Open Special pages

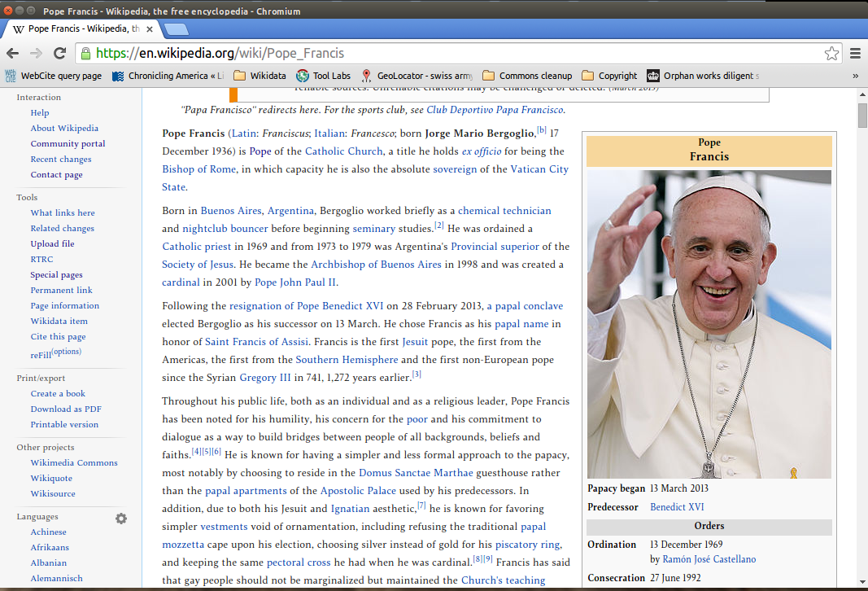(56, 274)
